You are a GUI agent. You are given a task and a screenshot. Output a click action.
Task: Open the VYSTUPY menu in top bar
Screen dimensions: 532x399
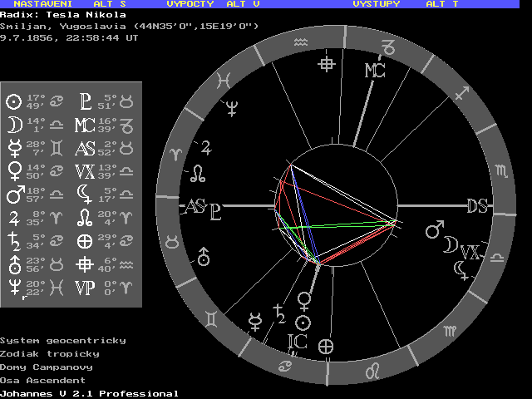tap(376, 4)
